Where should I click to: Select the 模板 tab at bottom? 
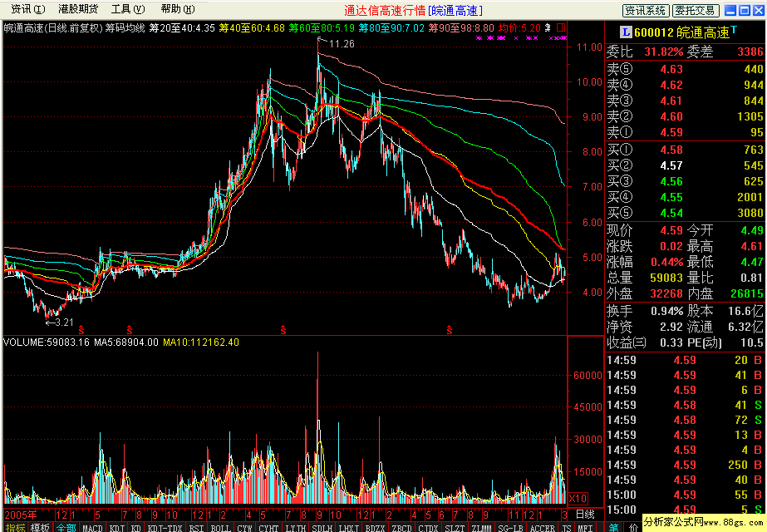click(40, 528)
